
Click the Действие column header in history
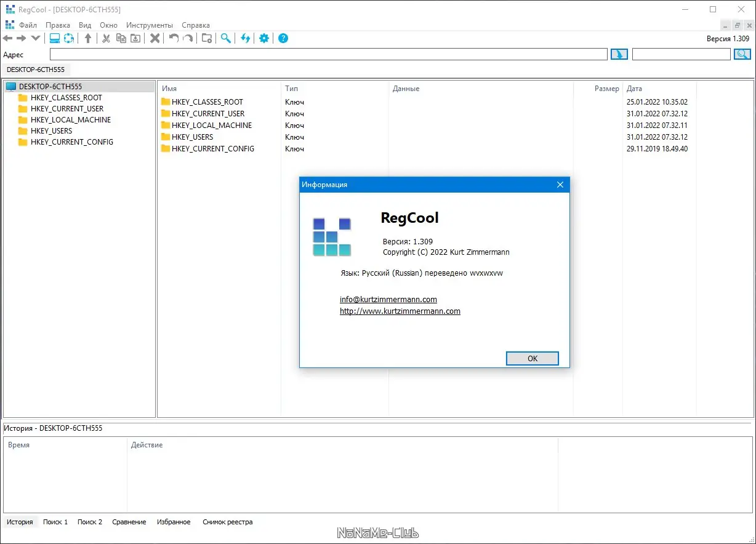pos(342,445)
